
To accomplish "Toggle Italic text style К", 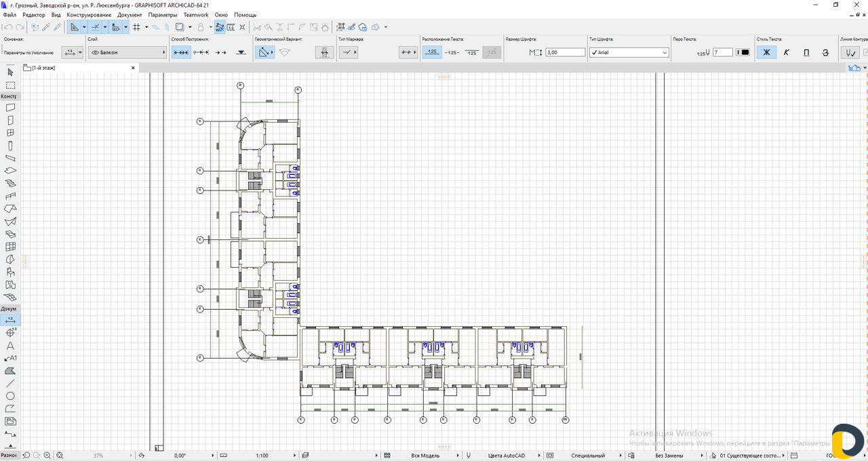I will click(786, 52).
